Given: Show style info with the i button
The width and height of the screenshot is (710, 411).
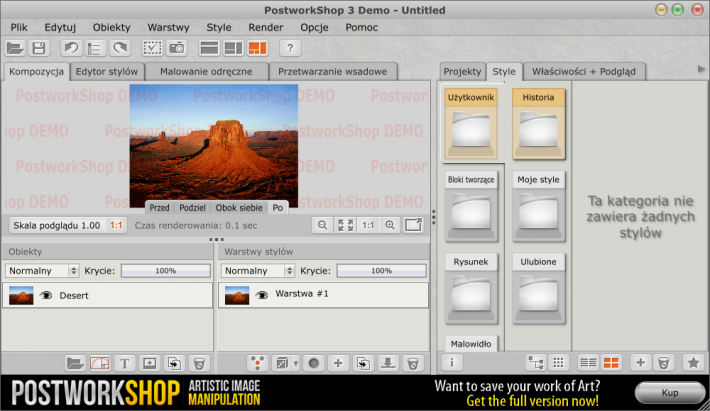Looking at the screenshot, I should 452,362.
